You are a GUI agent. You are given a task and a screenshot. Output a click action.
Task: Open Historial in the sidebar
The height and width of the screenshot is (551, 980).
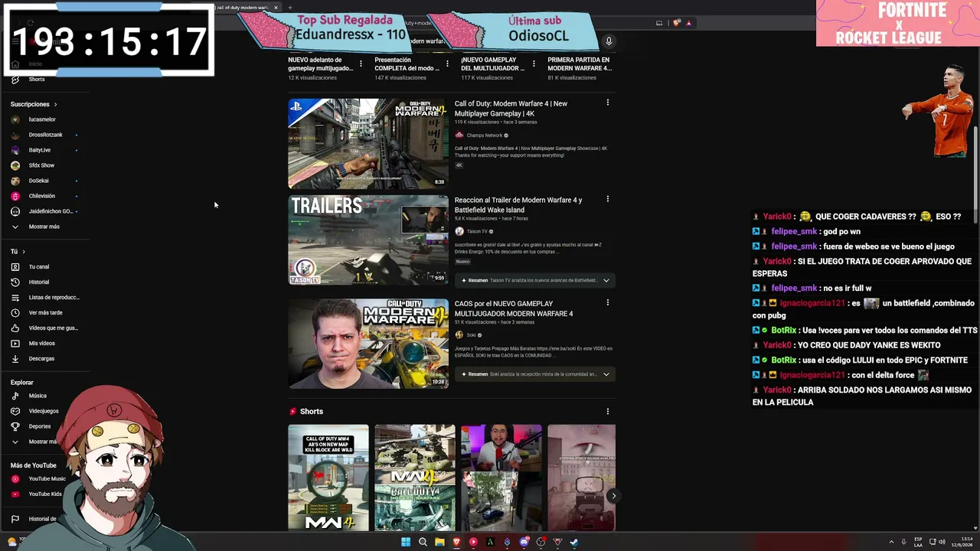point(39,282)
